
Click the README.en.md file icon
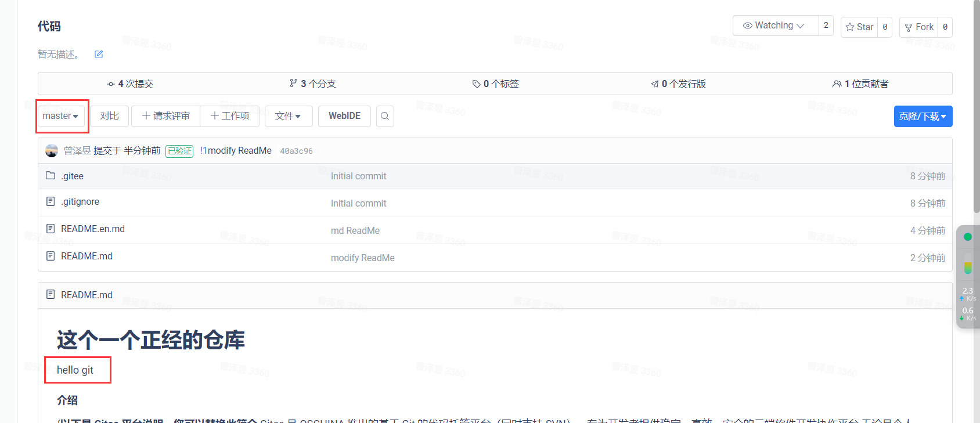click(51, 229)
